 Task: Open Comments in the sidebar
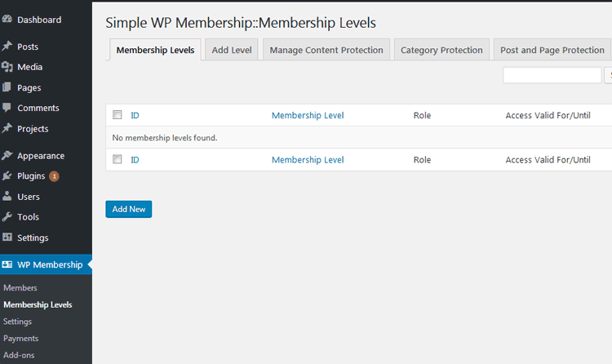click(38, 108)
